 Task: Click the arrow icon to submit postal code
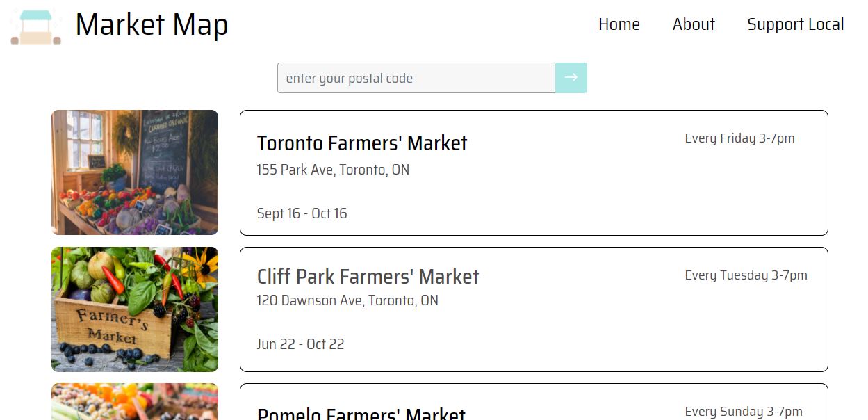click(x=571, y=77)
